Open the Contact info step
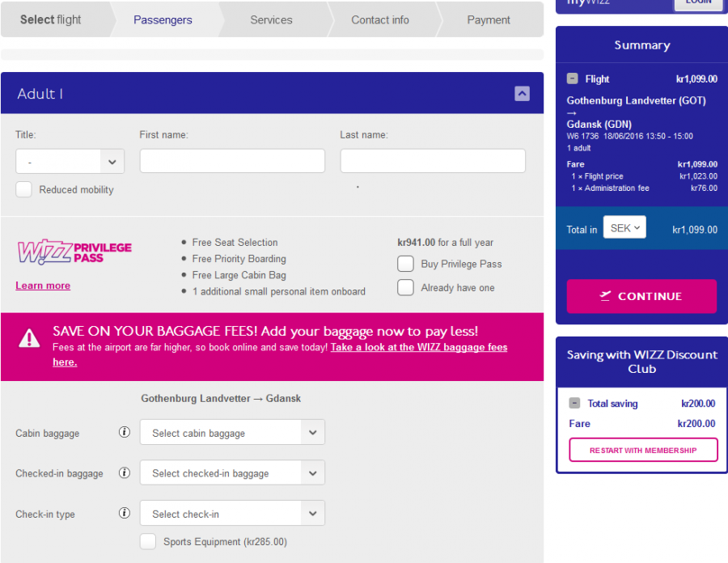This screenshot has width=728, height=563. click(380, 19)
